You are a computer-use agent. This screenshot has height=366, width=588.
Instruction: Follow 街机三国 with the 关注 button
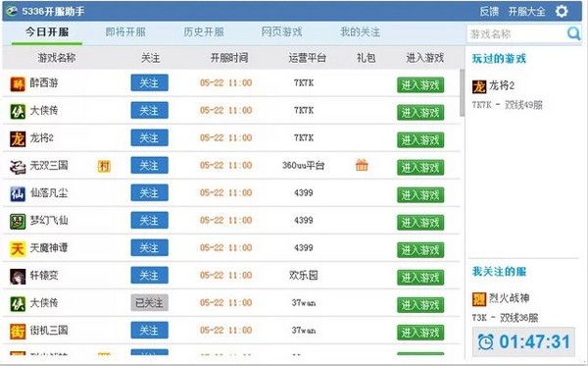point(149,330)
